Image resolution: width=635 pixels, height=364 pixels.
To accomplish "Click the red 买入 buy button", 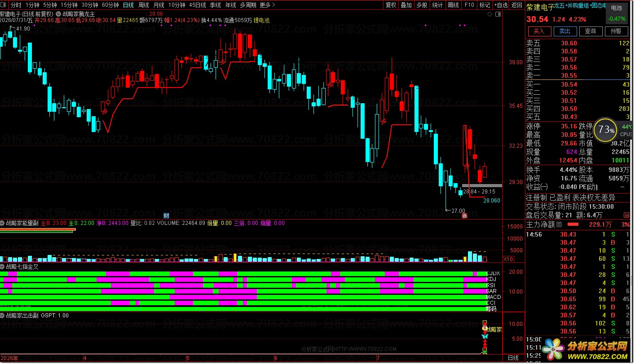I will (539, 31).
